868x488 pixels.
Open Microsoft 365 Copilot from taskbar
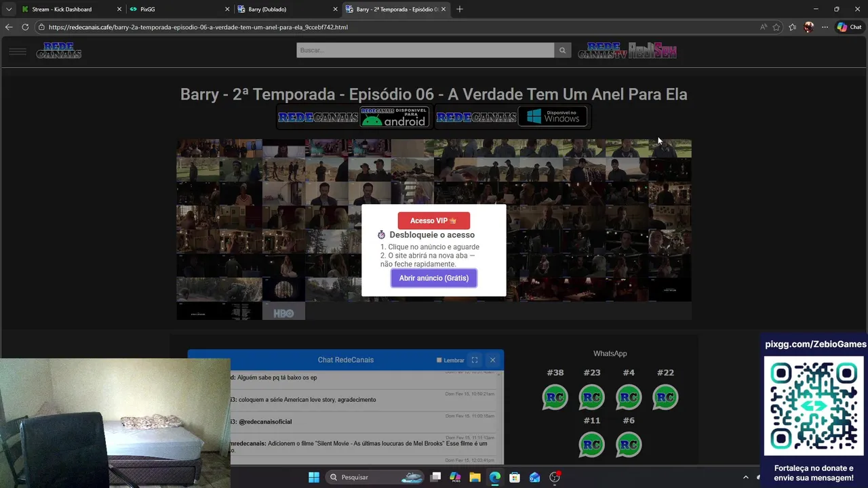(456, 477)
